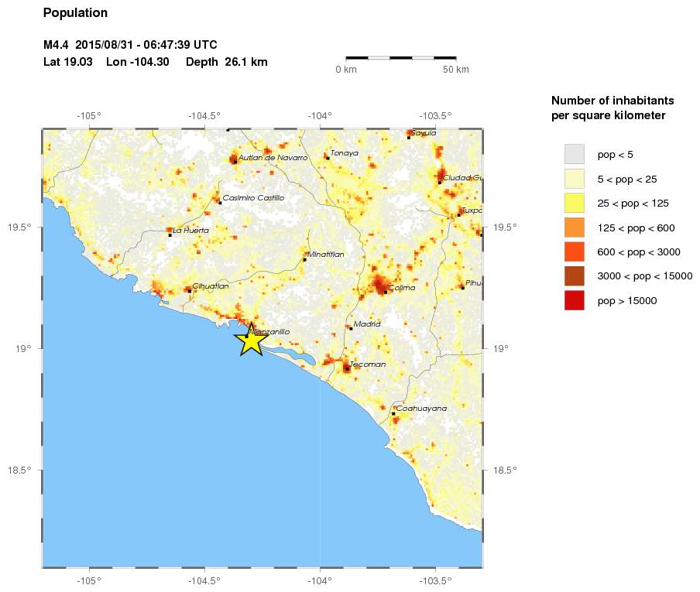This screenshot has height=592, width=700.
Task: Click the 'Tuxpa' label at map edge
Action: coord(472,210)
